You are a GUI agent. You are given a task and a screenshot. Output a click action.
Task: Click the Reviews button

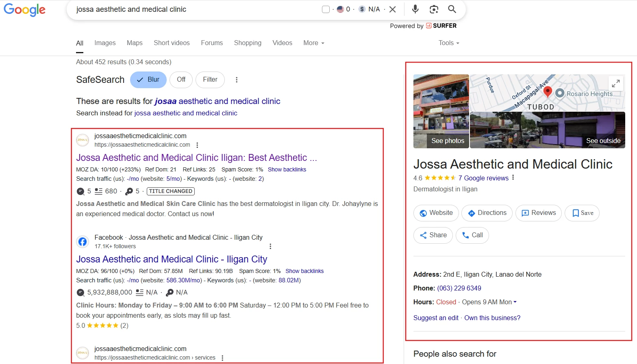(539, 213)
